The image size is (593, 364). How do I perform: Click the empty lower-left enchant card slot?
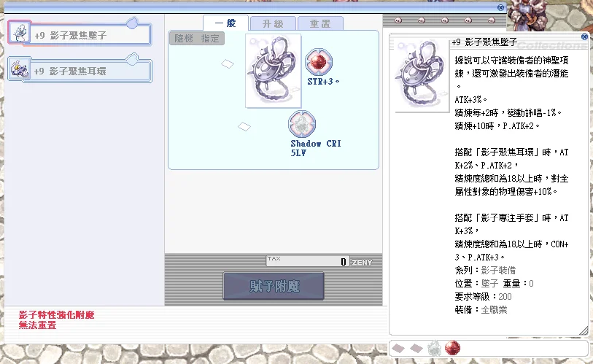coord(244,127)
